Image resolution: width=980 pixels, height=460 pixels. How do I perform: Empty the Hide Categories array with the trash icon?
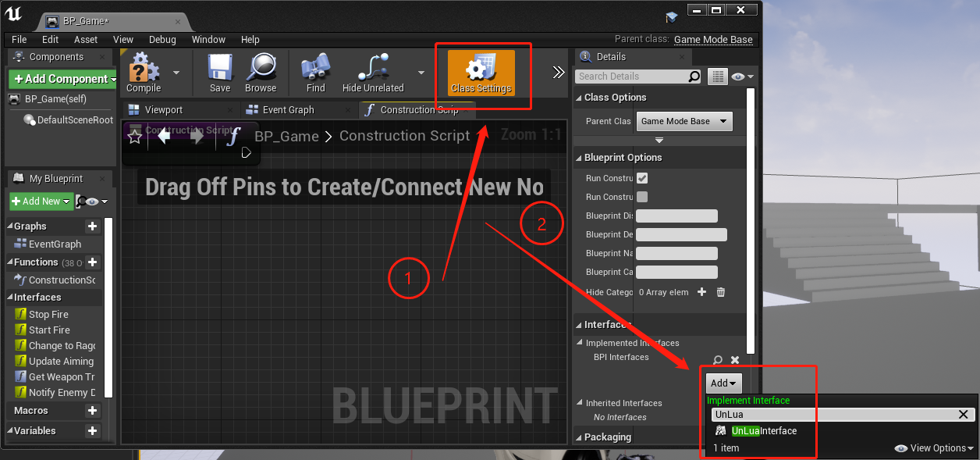[x=721, y=292]
